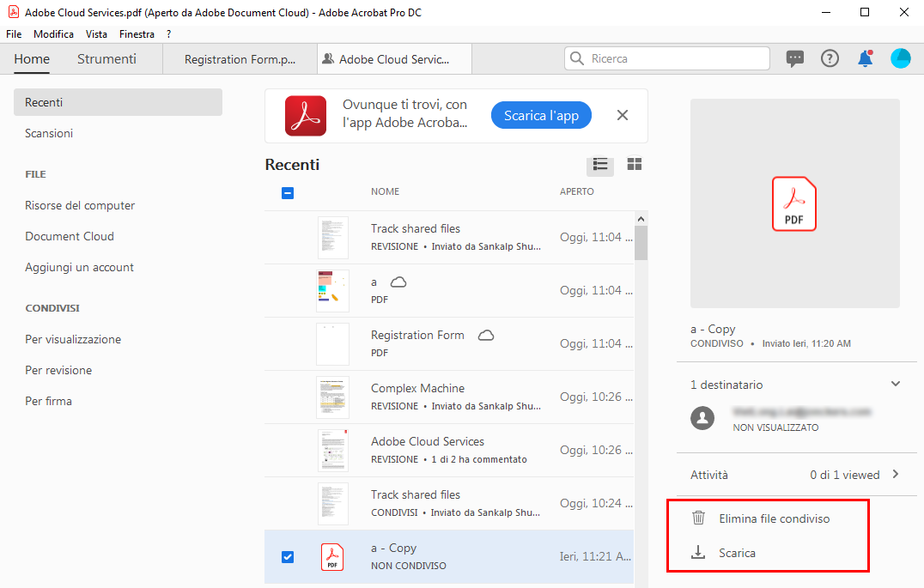Open 'Per firma' shared files
This screenshot has width=924, height=588.
point(48,401)
